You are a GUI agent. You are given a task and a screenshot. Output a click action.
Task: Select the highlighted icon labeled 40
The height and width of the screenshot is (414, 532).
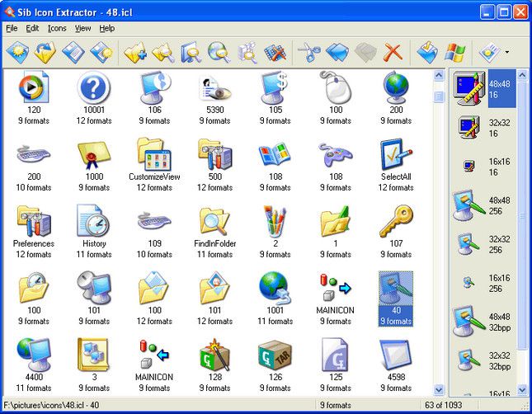point(396,299)
